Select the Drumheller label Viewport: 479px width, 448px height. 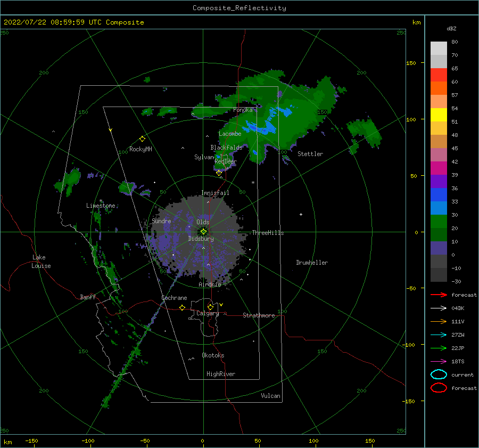click(311, 263)
